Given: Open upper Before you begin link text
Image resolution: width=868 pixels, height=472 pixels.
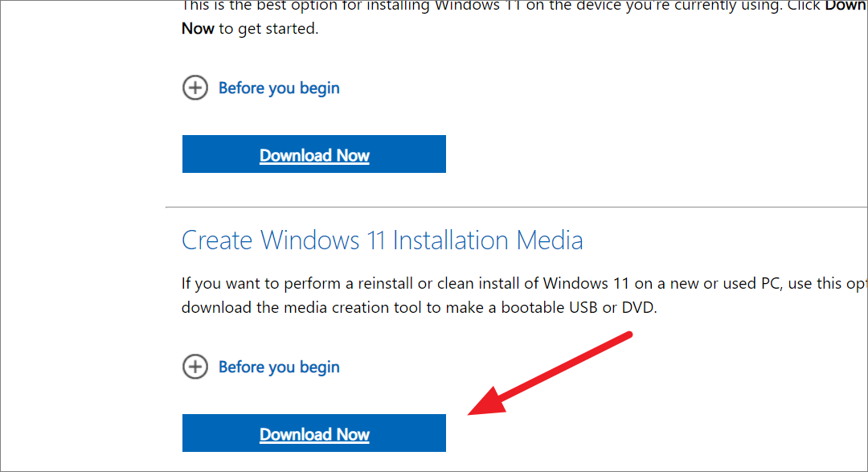Looking at the screenshot, I should click(279, 88).
